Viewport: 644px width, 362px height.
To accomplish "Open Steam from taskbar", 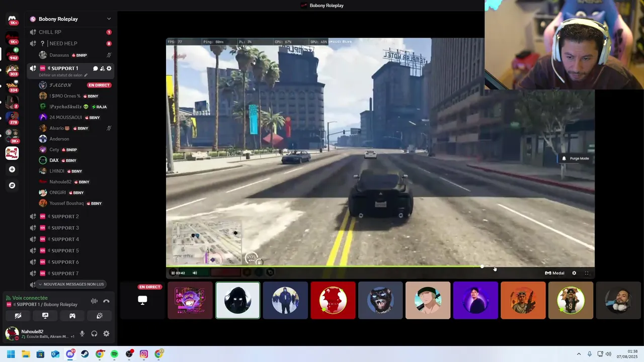I will pyautogui.click(x=85, y=354).
